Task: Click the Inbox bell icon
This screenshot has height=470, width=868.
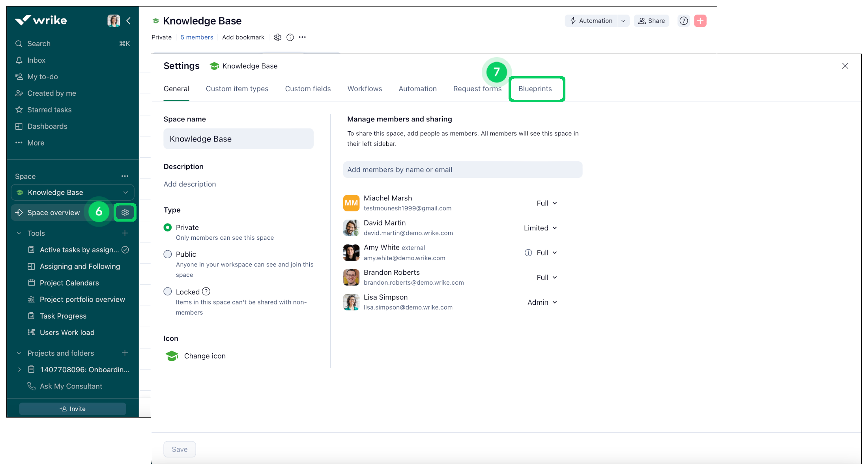Action: pos(19,60)
